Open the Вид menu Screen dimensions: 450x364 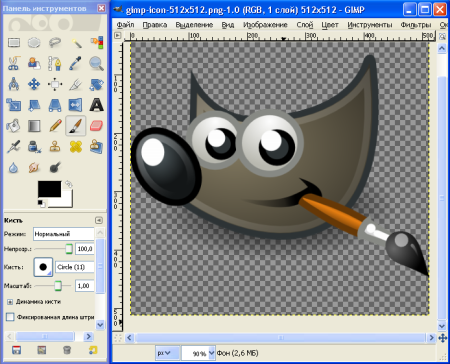(x=228, y=25)
